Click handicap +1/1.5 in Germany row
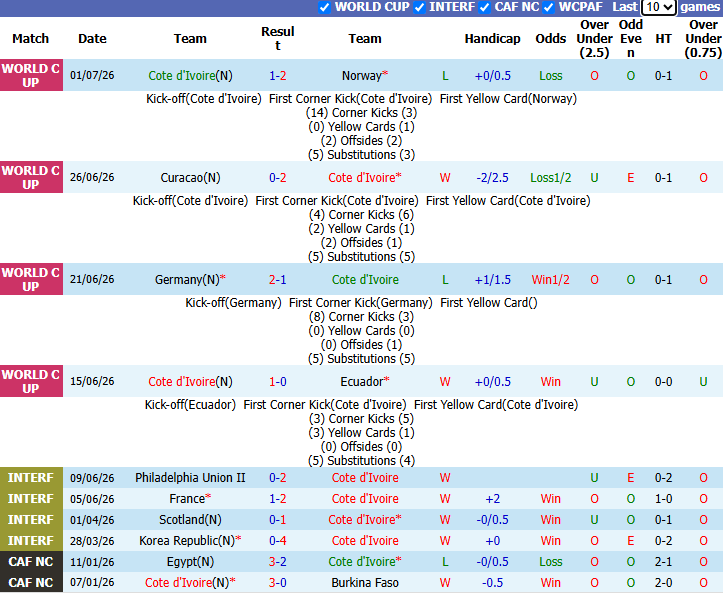This screenshot has width=723, height=593. (492, 279)
